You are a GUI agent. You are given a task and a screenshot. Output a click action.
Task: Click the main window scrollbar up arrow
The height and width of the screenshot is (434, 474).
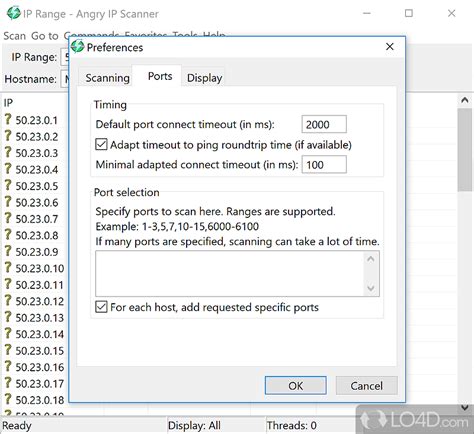coord(465,100)
